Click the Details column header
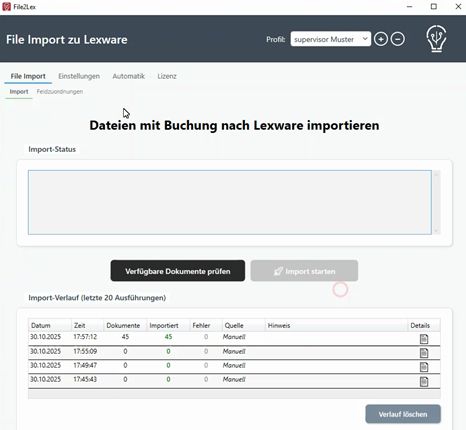 [424, 325]
